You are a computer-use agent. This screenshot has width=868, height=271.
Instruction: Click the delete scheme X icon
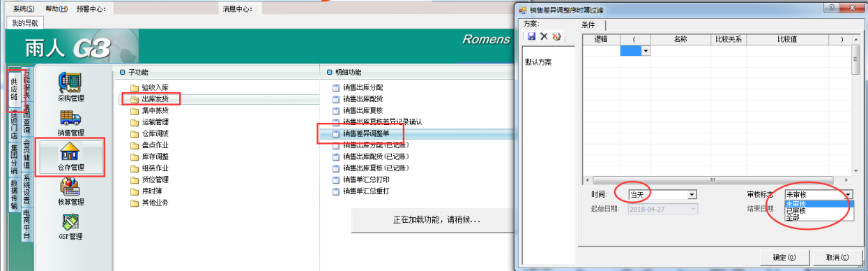544,36
